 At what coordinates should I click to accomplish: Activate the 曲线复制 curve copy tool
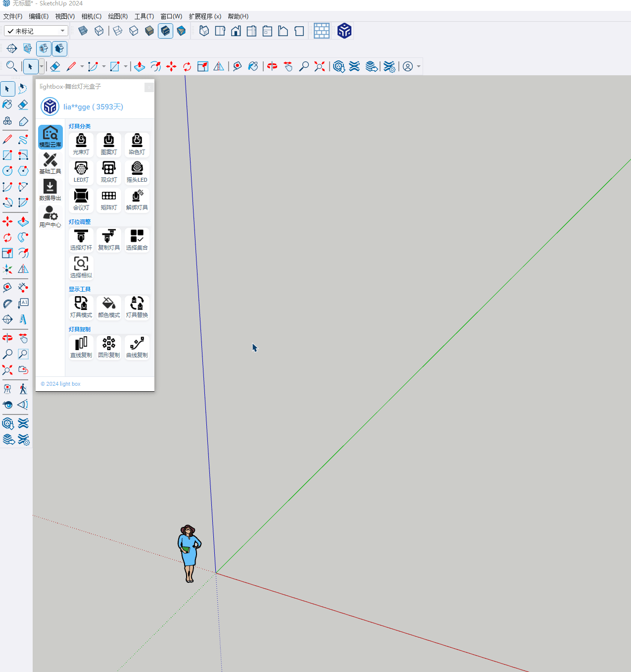tap(137, 347)
